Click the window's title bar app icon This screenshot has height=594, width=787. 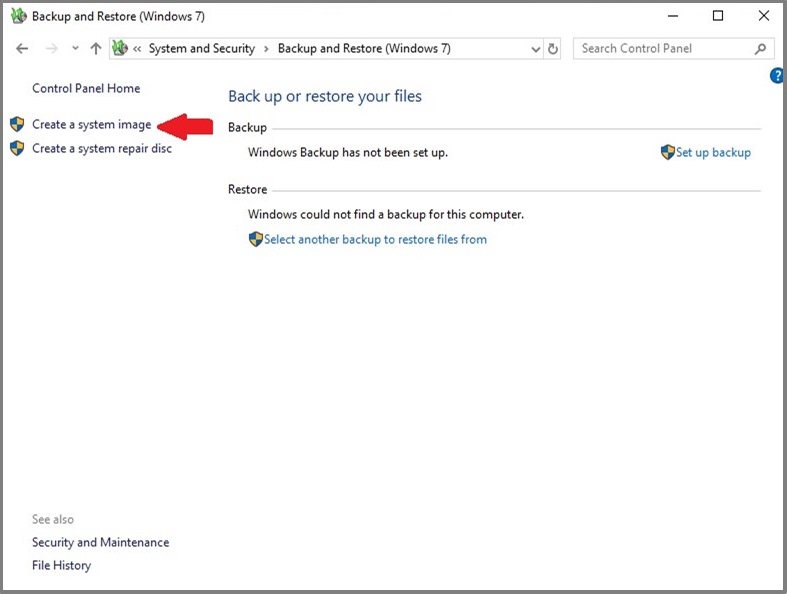[x=18, y=16]
